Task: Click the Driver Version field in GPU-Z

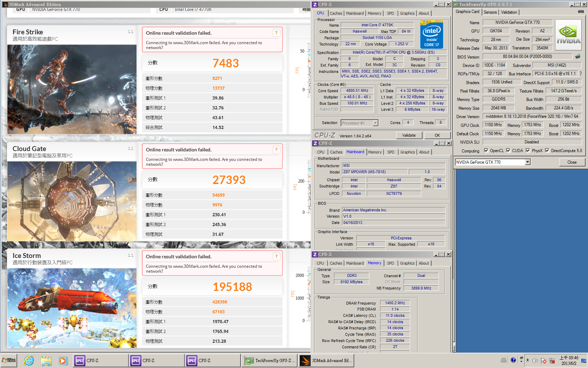Action: (532, 116)
